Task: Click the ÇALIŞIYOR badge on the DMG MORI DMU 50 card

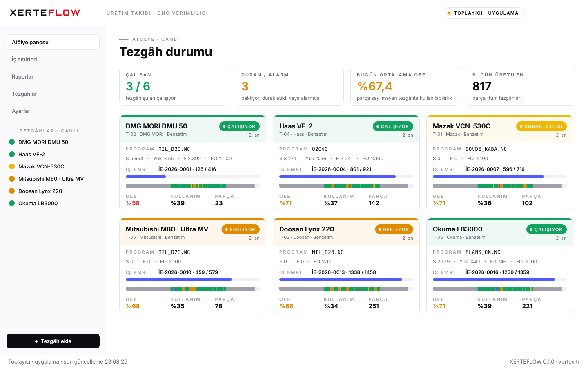Action: (x=239, y=126)
